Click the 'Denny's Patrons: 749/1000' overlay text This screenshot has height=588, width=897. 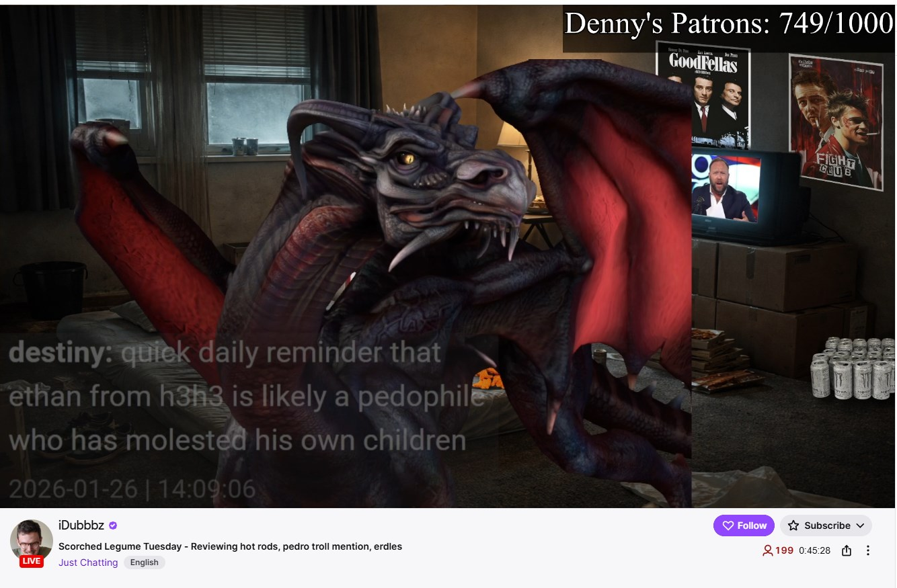coord(729,24)
